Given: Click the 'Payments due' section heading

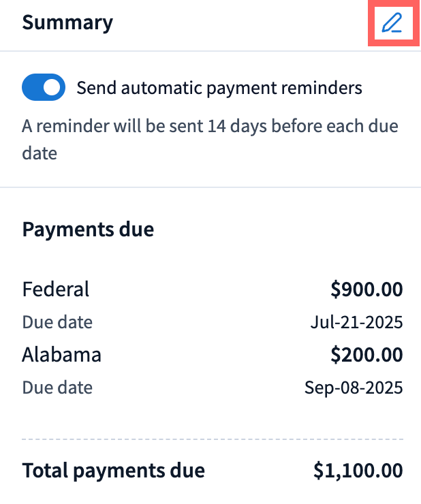Looking at the screenshot, I should (88, 230).
